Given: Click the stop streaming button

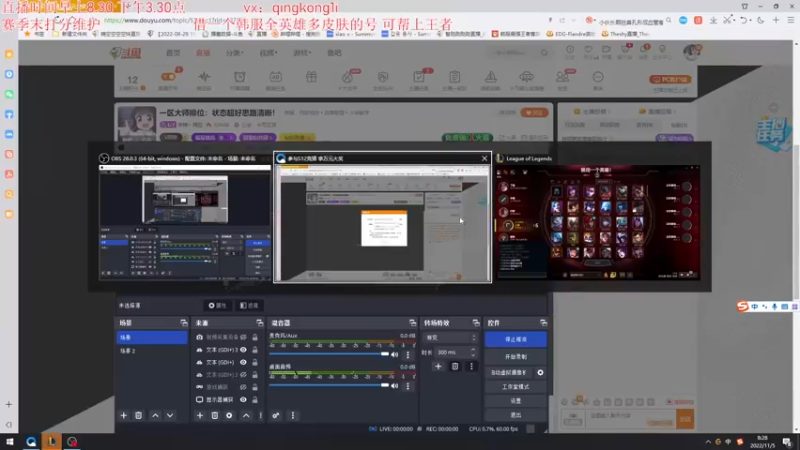Looking at the screenshot, I should pos(515,339).
